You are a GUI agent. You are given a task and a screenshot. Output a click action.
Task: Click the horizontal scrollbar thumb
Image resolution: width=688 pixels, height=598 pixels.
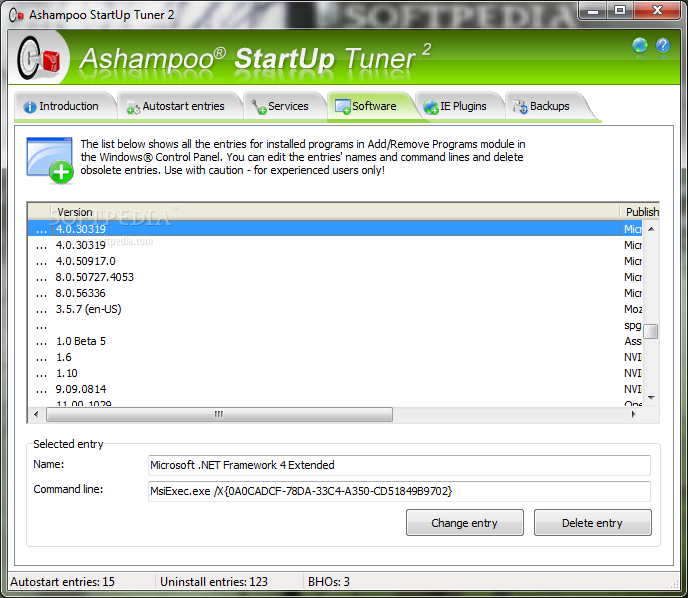coord(219,414)
